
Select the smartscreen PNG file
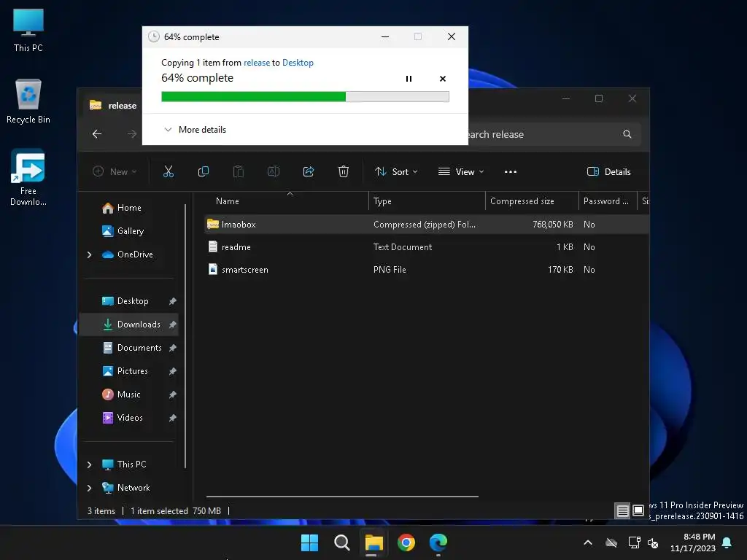point(426,270)
